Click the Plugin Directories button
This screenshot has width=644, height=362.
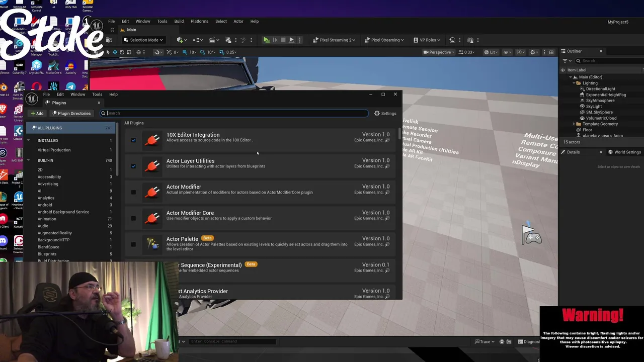[71, 114]
